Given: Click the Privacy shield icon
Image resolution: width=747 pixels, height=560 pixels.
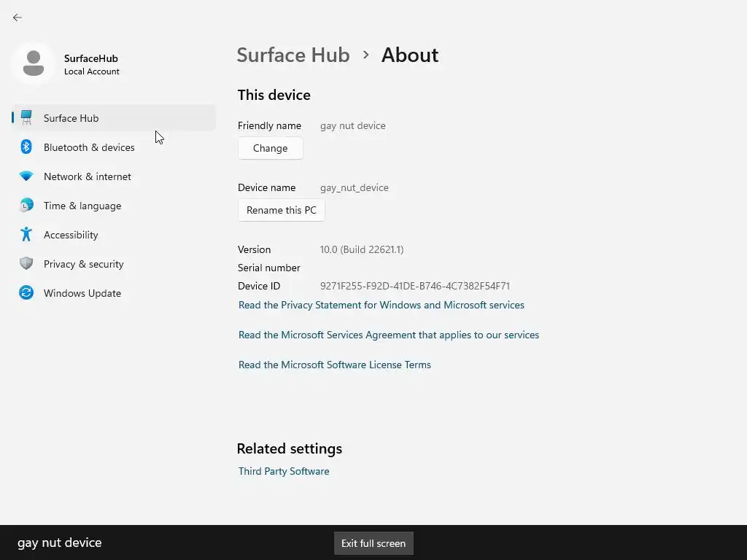Looking at the screenshot, I should 26,264.
